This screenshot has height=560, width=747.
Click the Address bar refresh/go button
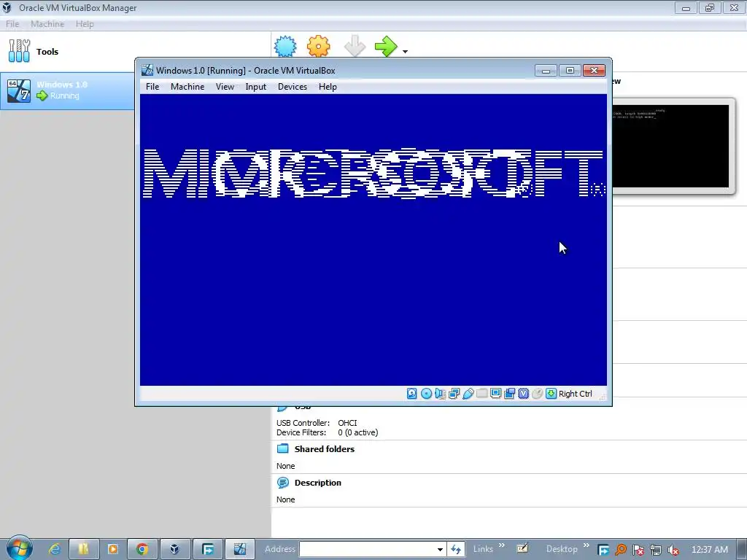pos(456,549)
